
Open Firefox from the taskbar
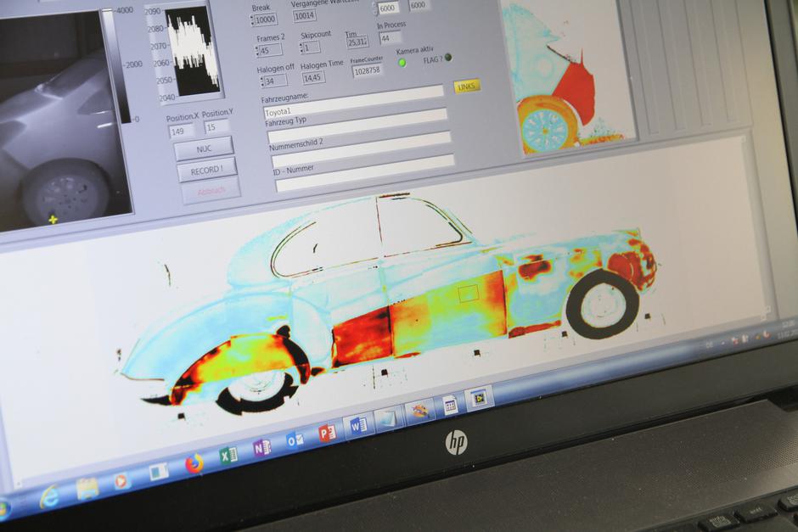point(194,463)
